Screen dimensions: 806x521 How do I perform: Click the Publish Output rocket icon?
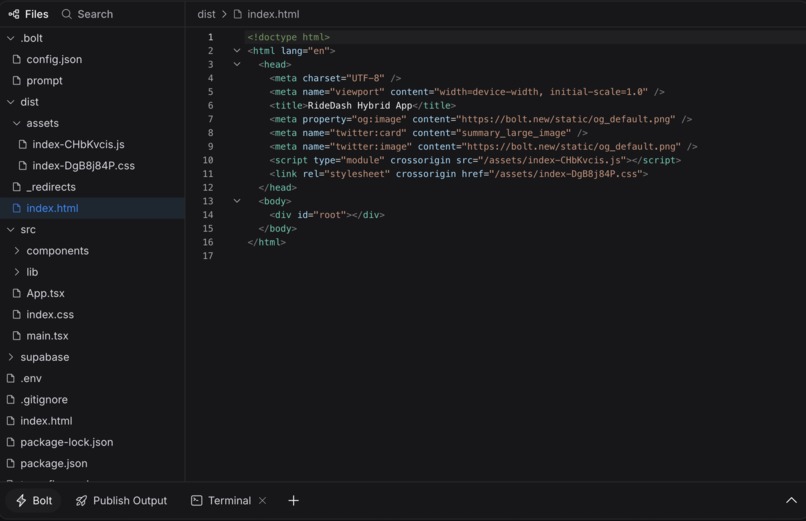click(x=81, y=500)
